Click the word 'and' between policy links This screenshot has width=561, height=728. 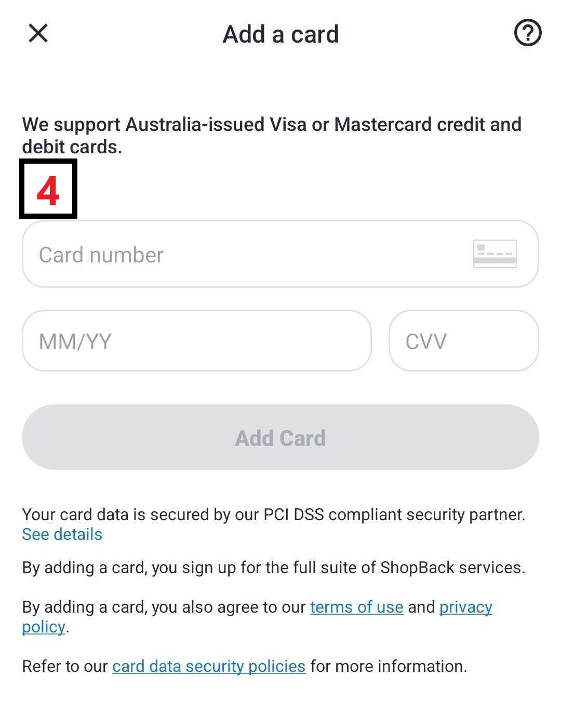coord(421,607)
